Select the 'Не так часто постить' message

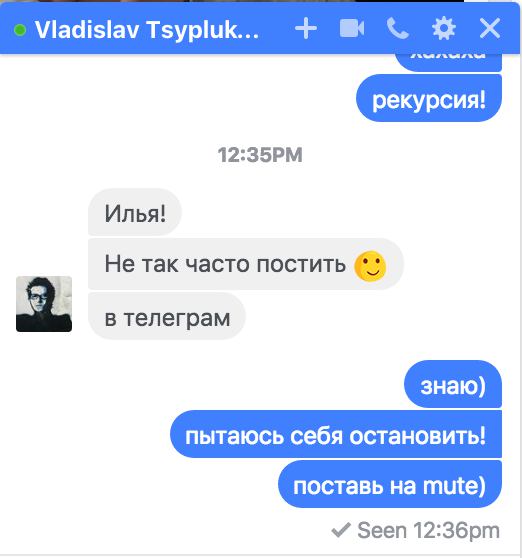(x=246, y=264)
